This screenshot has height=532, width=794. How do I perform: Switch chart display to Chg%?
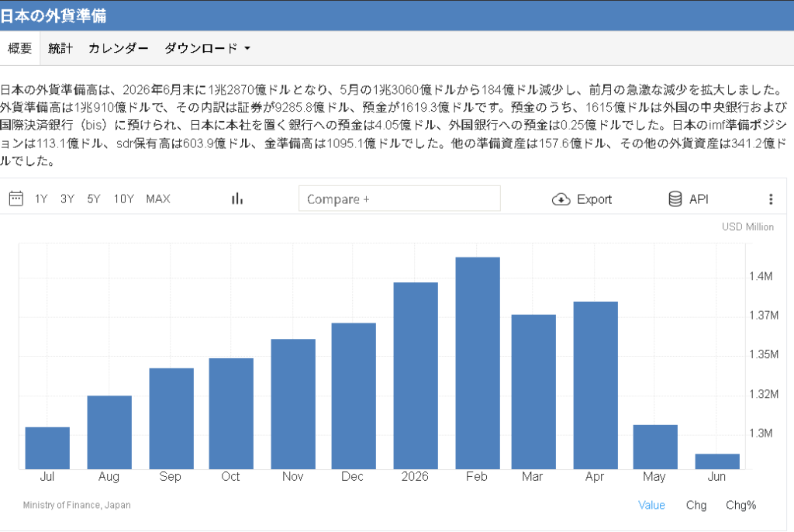pos(740,505)
